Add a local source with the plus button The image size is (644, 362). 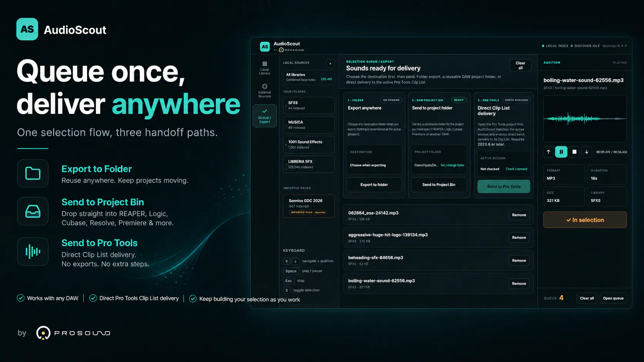point(330,63)
